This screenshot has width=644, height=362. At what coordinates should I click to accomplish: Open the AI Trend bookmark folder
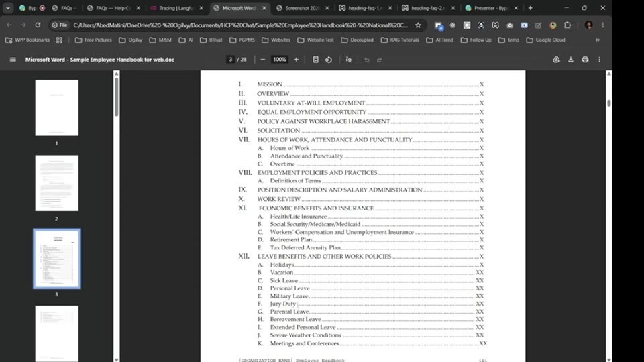click(440, 40)
